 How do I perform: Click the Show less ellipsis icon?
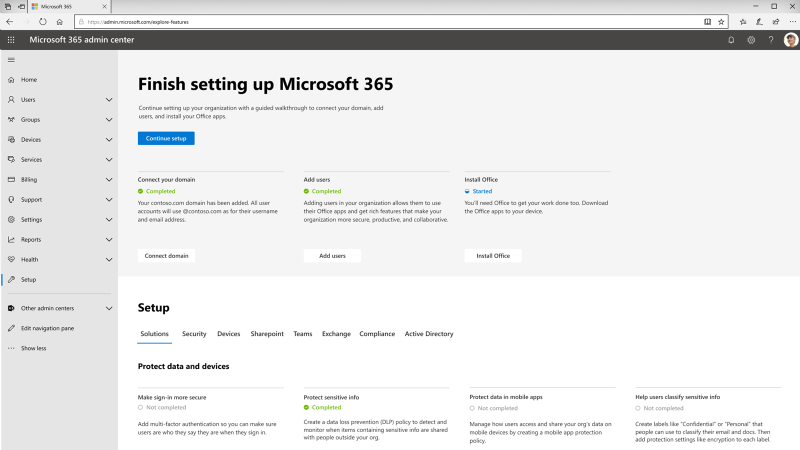click(x=11, y=348)
